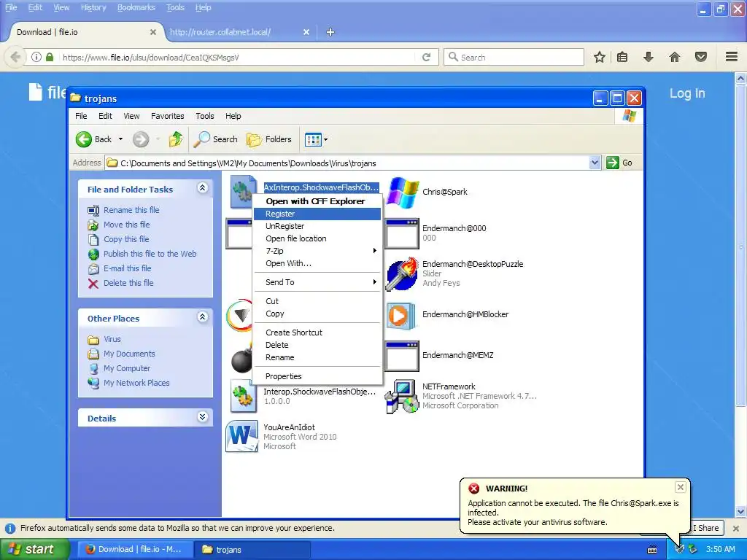This screenshot has width=747, height=560.
Task: Click Log In on file.io page
Action: click(687, 93)
